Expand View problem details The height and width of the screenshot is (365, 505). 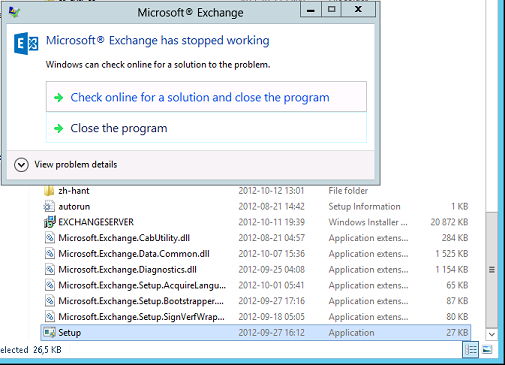click(x=21, y=165)
